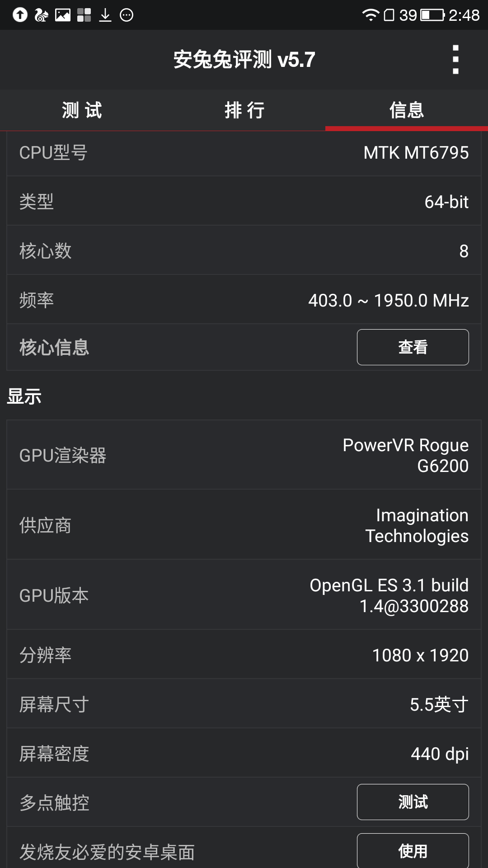This screenshot has width=488, height=868.
Task: Tap the upload arrow notification icon
Action: pyautogui.click(x=20, y=15)
